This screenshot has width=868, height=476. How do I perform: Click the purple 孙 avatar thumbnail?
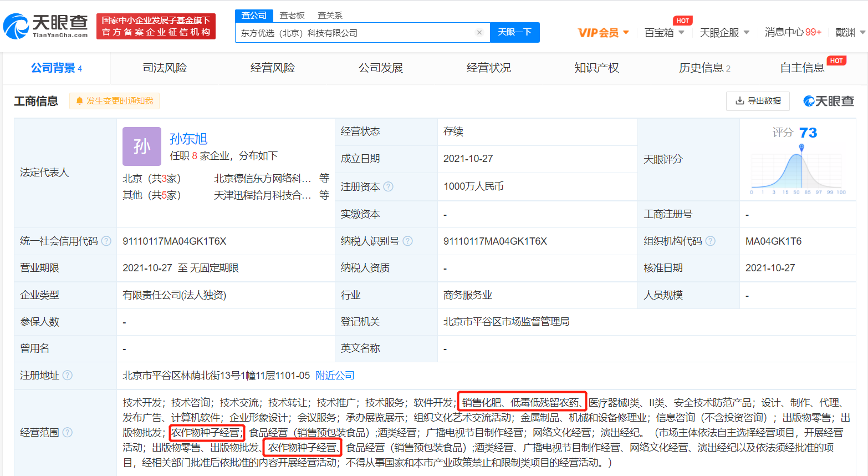(142, 146)
